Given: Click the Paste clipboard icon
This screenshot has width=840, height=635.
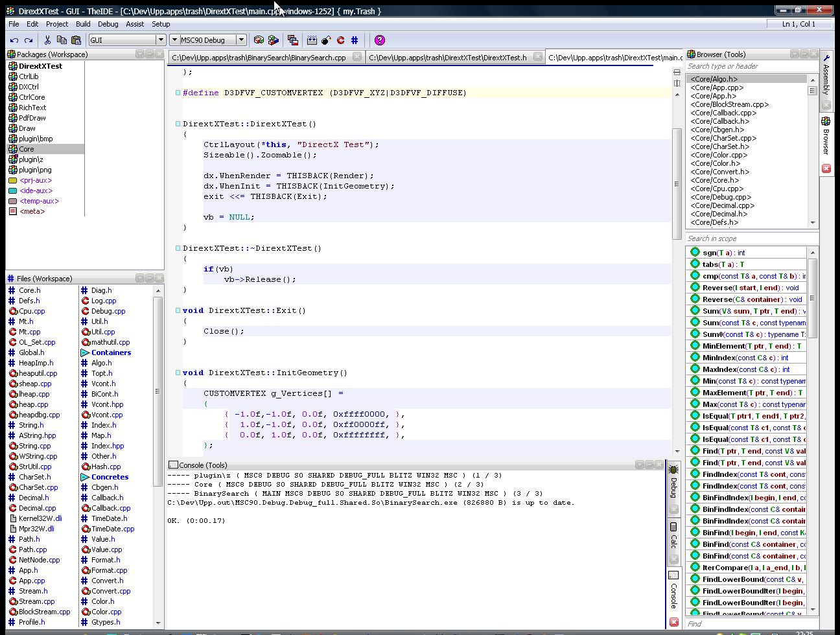Looking at the screenshot, I should [76, 40].
